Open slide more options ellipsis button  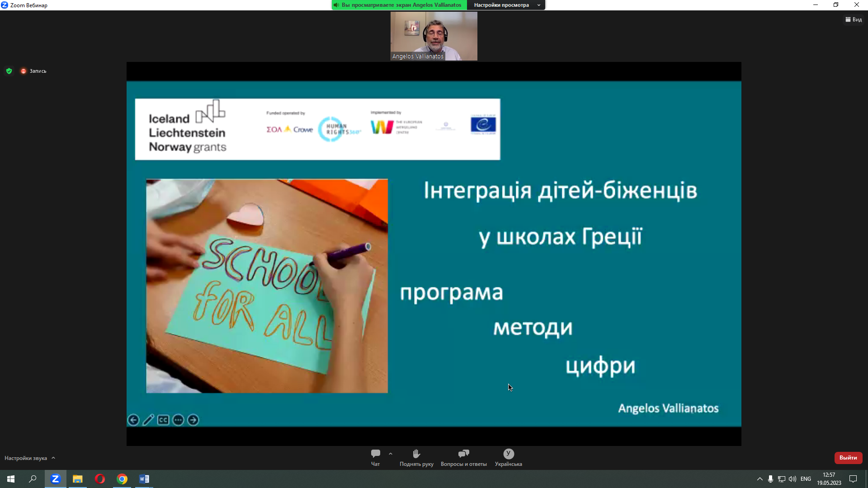pos(178,420)
